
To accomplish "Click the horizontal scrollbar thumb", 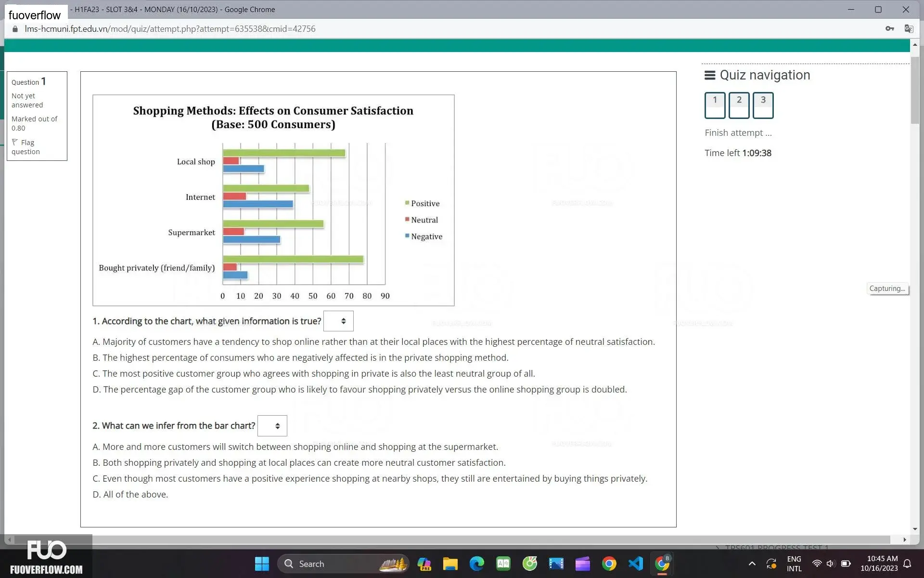I will point(452,539).
